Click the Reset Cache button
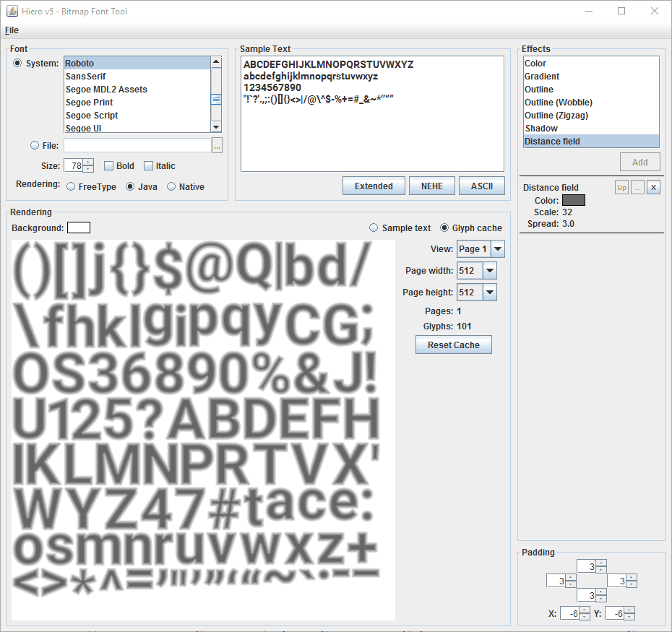Screen dimensions: 672x632 (453, 345)
